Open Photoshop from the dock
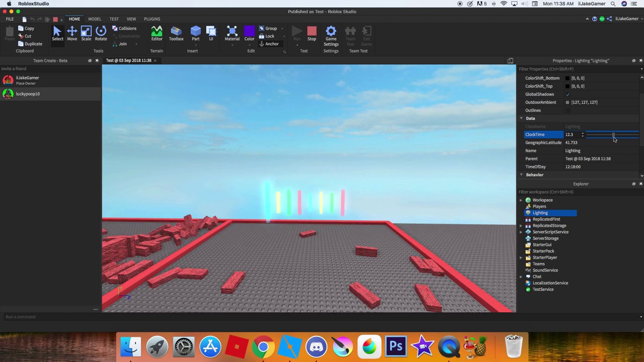Image resolution: width=644 pixels, height=362 pixels. point(396,346)
